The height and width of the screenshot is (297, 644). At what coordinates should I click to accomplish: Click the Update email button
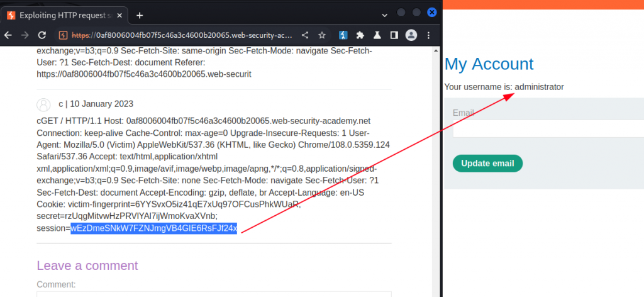point(487,164)
